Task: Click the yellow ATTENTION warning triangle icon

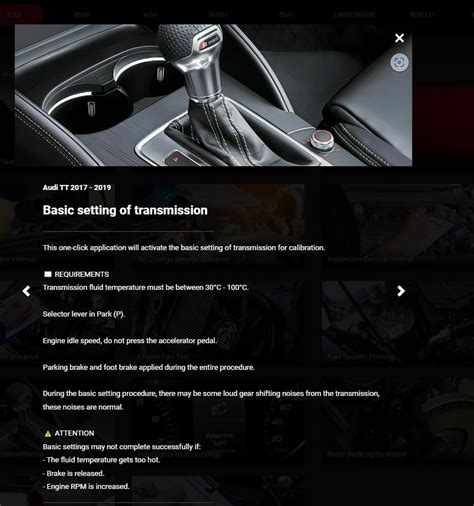Action: coord(48,433)
